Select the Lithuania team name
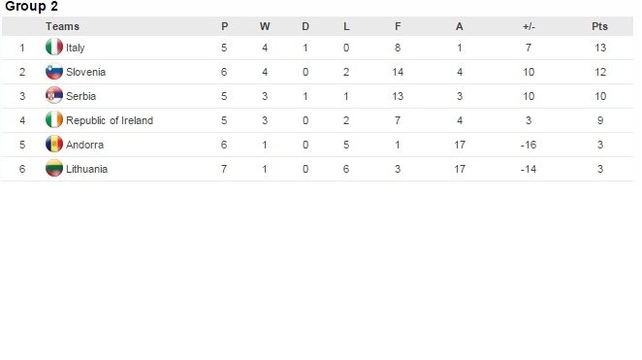Screen dimensions: 642x360 87,169
